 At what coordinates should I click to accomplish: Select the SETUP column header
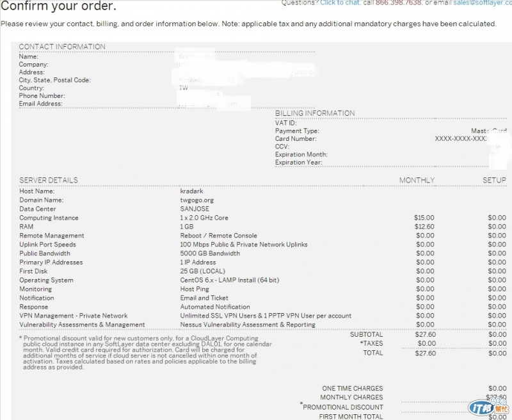tap(494, 181)
